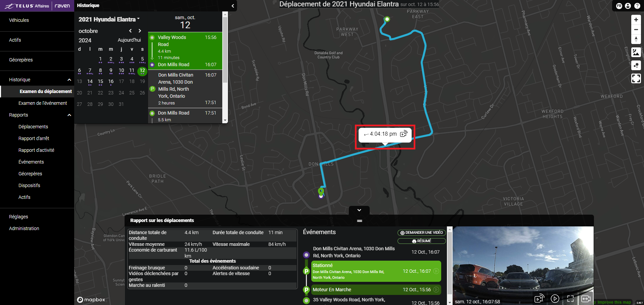Viewport: 644px width, 305px height.
Task: Click the bottom panel resize handle
Action: pos(360,221)
